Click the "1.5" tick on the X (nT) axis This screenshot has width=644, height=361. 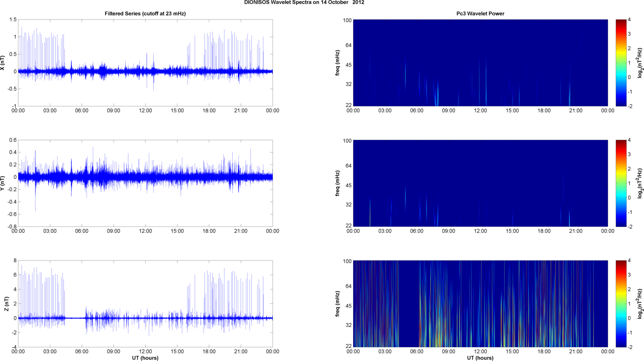tap(13, 20)
